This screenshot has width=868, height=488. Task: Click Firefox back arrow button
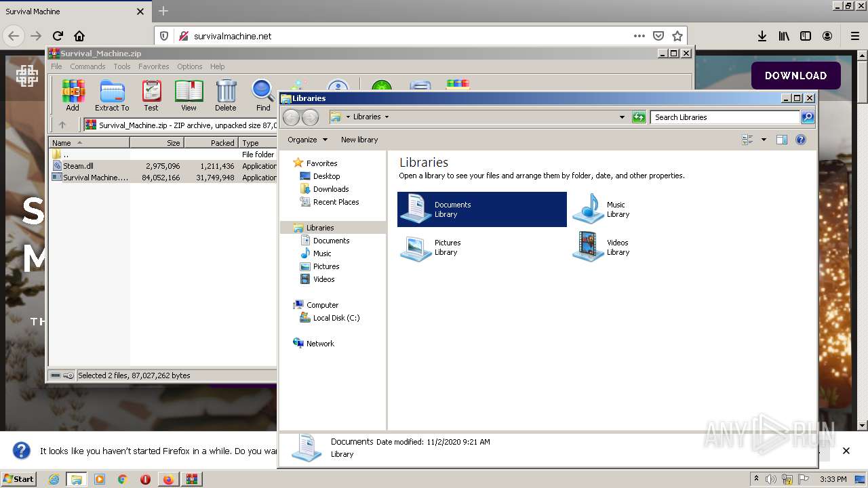[14, 36]
